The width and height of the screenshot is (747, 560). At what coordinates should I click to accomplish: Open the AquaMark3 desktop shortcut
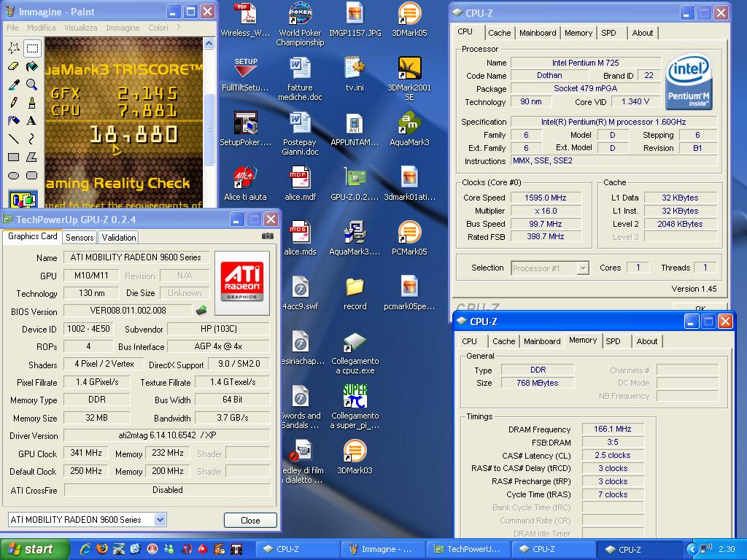click(409, 128)
